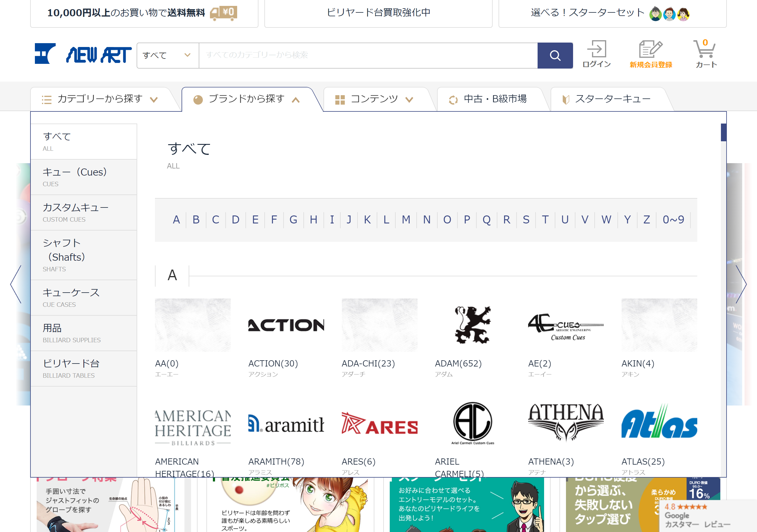
Task: Jump to brands starting with A
Action: coord(177,220)
